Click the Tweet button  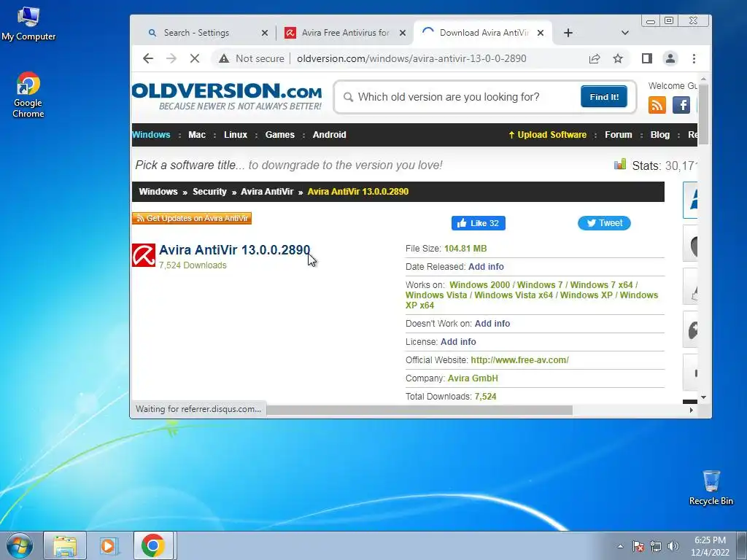604,223
